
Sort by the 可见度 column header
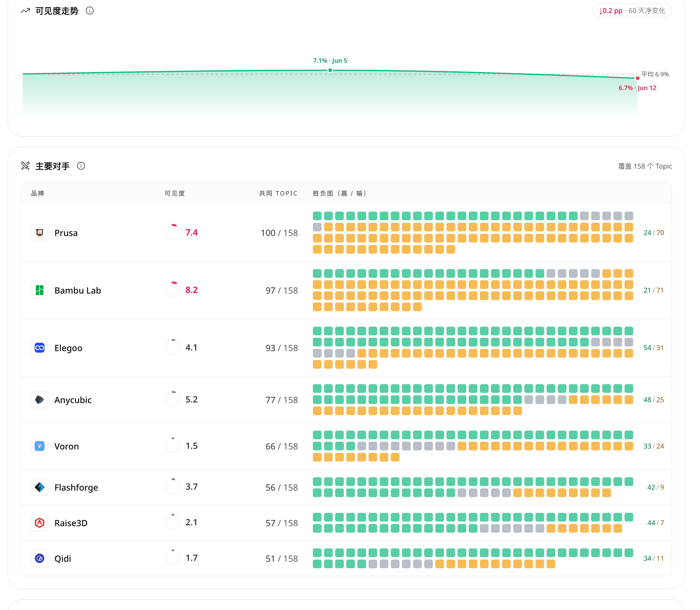(175, 193)
